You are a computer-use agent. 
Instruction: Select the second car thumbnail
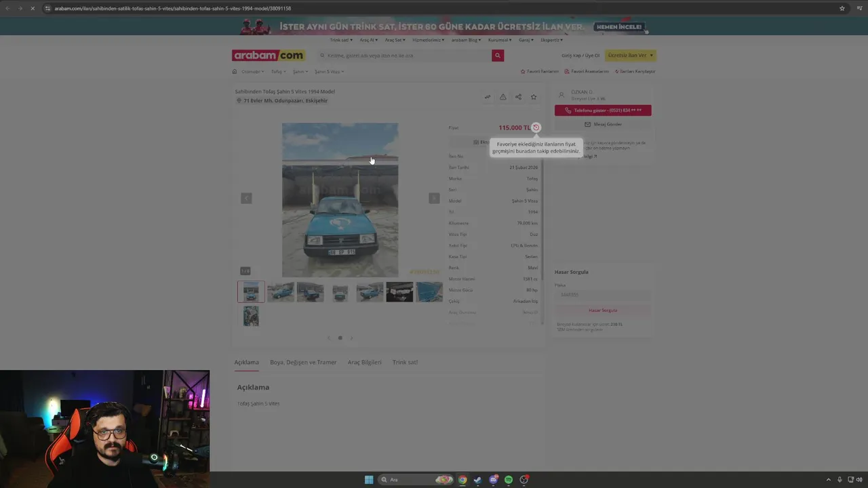point(281,291)
